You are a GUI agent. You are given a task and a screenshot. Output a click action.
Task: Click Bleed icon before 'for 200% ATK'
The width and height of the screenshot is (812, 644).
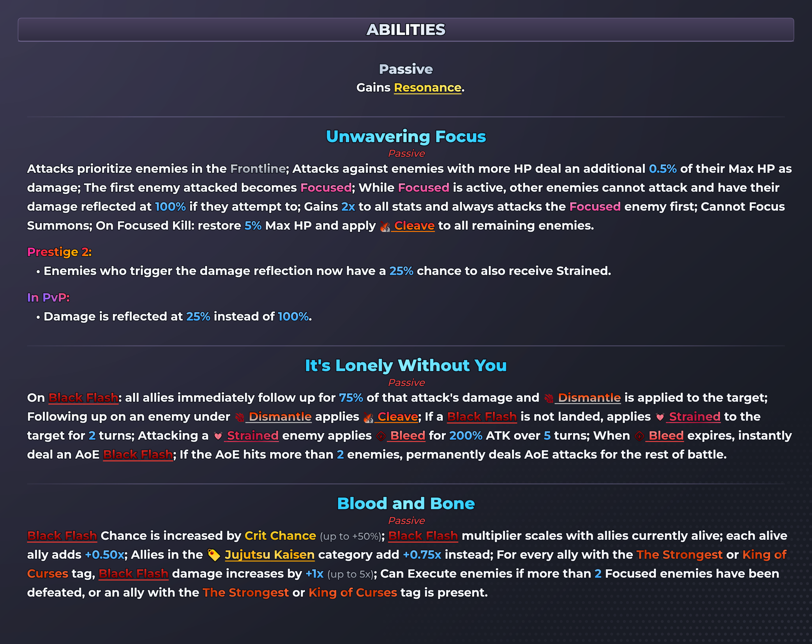pos(381,436)
